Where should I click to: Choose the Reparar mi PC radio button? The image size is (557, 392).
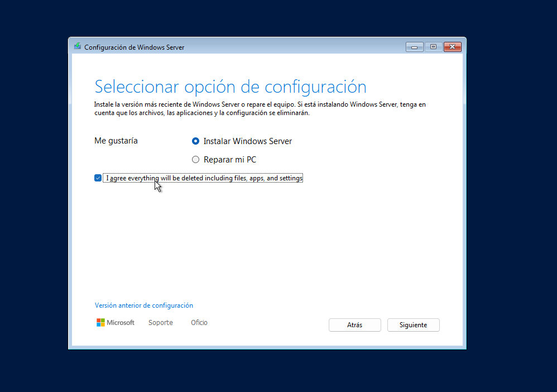click(x=195, y=160)
